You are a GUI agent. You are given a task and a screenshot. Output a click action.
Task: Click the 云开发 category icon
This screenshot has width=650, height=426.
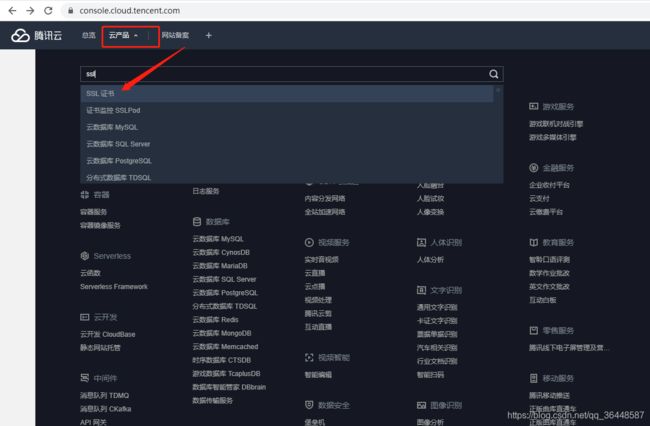pos(85,317)
